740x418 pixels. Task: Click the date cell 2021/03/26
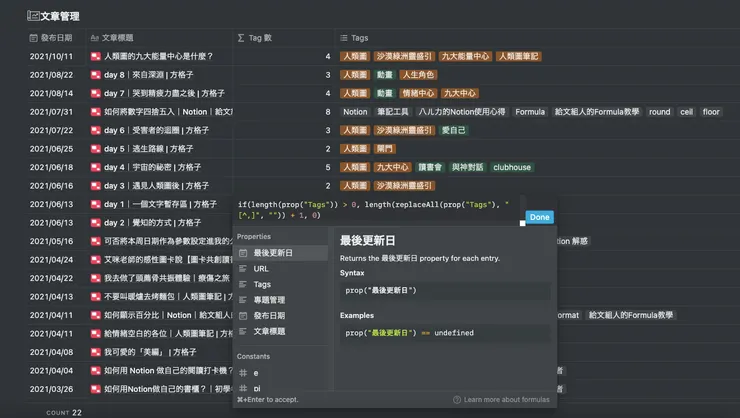(51, 389)
